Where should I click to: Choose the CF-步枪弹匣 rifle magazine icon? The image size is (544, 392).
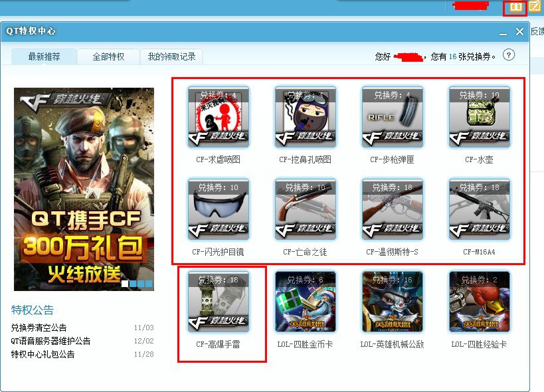coord(393,117)
